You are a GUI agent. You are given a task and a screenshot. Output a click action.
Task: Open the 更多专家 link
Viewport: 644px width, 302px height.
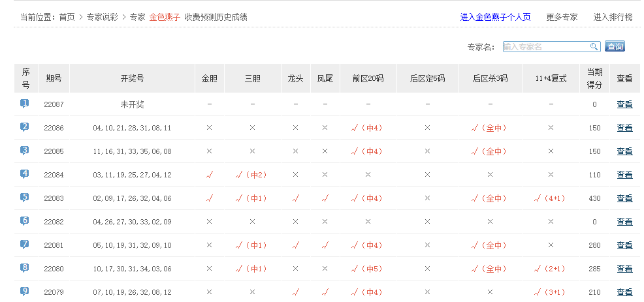pyautogui.click(x=562, y=17)
